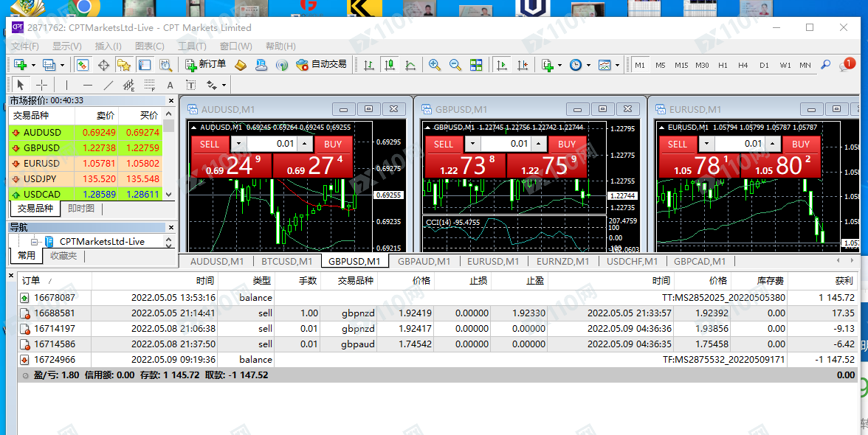Click the New Order (新订单) toolbar button

206,65
